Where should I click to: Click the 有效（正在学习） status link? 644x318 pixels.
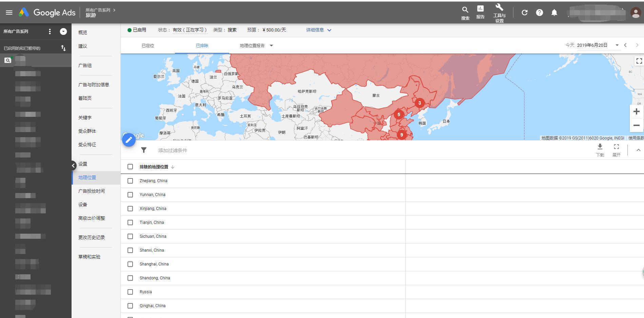click(x=189, y=30)
